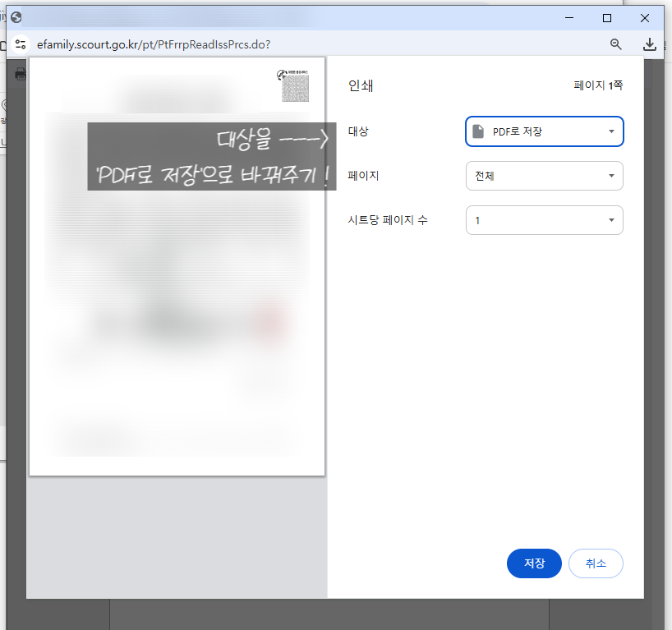Click the print preview page thumbnail
Image resolution: width=672 pixels, height=630 pixels.
click(177, 266)
